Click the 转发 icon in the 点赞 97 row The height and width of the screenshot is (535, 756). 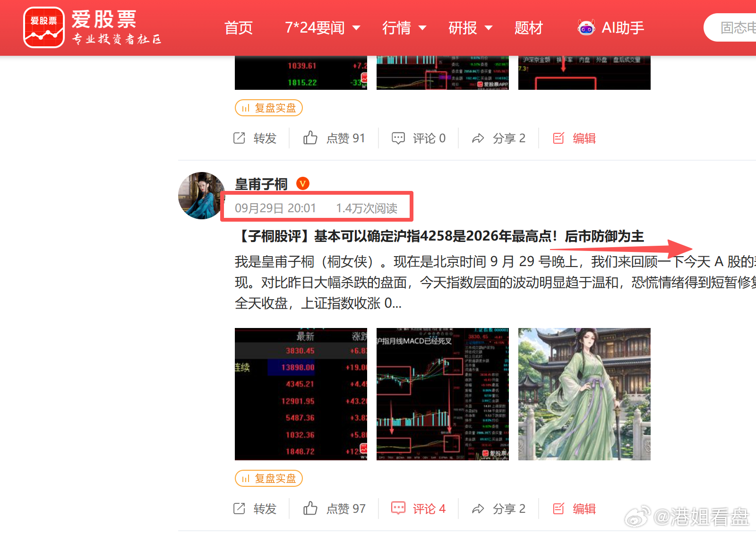240,509
